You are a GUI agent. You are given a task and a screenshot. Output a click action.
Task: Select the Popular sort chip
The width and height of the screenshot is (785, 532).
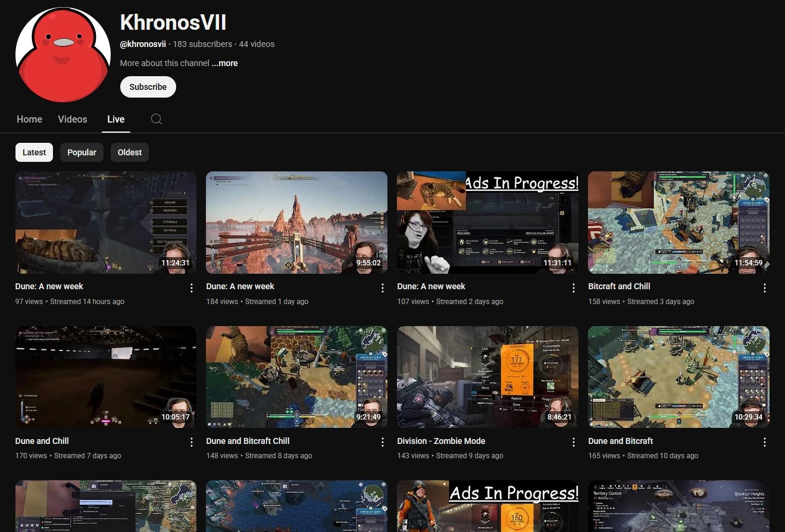coord(82,152)
